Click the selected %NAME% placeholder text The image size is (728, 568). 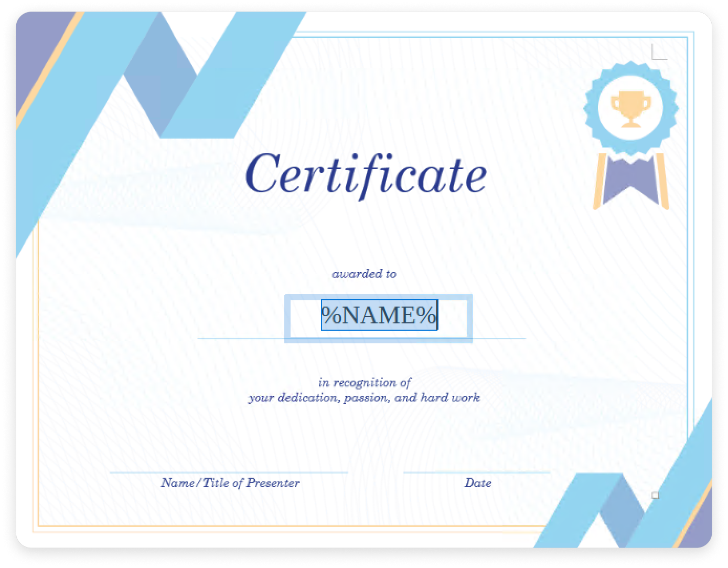379,315
